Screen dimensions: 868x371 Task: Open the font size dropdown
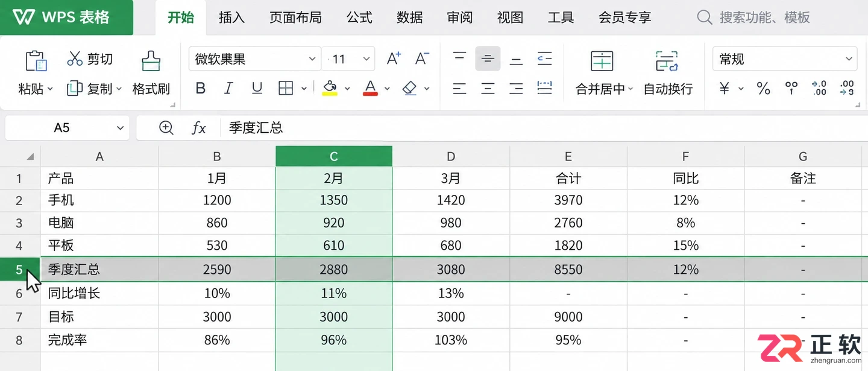click(x=366, y=59)
